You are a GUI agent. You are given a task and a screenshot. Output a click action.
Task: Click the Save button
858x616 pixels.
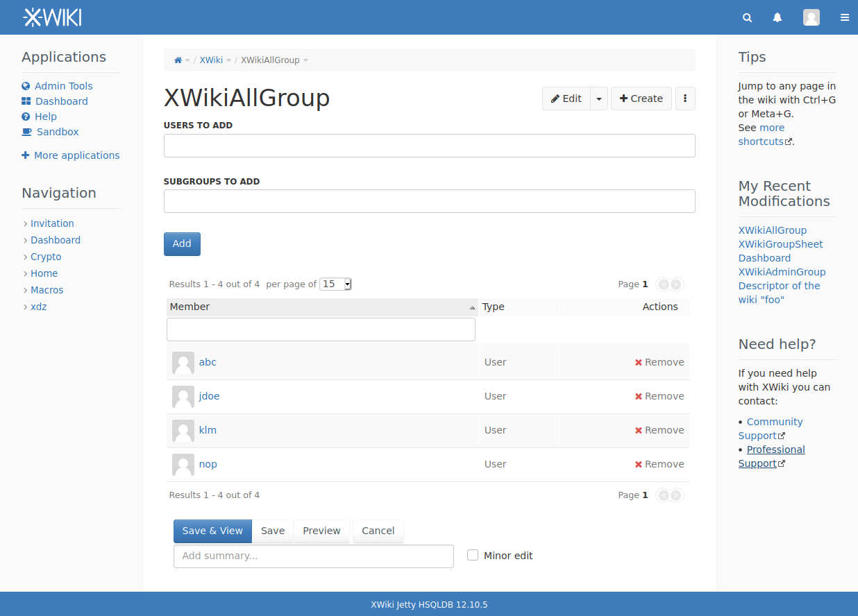pyautogui.click(x=273, y=531)
